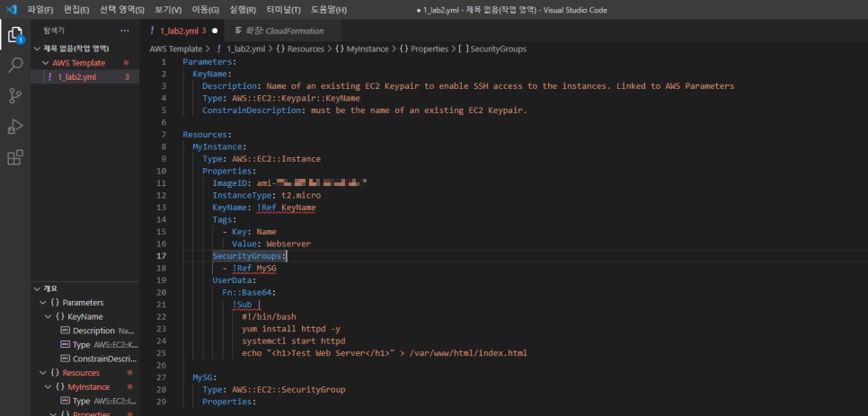
Task: Open the explorer panel more actions ellipsis
Action: click(125, 31)
